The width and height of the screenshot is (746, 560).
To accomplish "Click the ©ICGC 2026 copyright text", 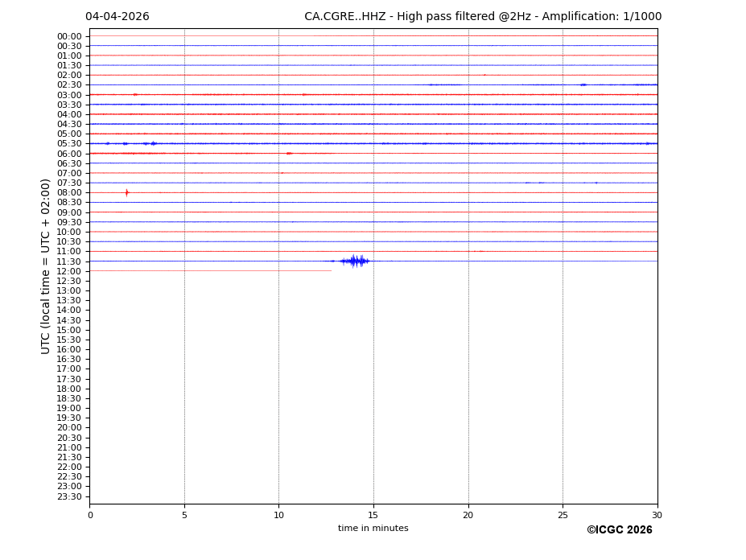I will click(619, 530).
